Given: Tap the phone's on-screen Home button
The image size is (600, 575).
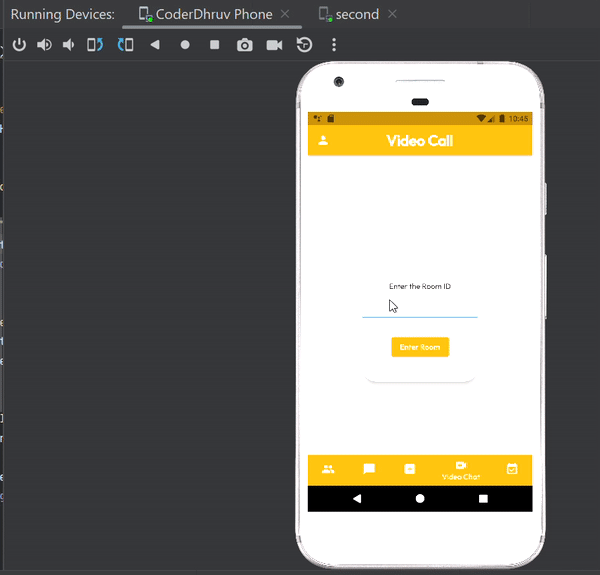Looking at the screenshot, I should click(420, 498).
